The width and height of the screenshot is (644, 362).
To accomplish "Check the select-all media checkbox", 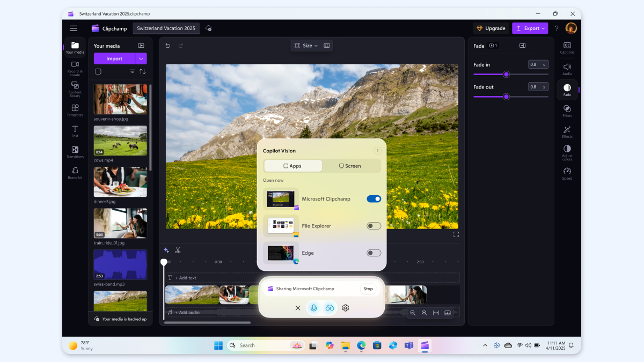I will click(x=98, y=71).
